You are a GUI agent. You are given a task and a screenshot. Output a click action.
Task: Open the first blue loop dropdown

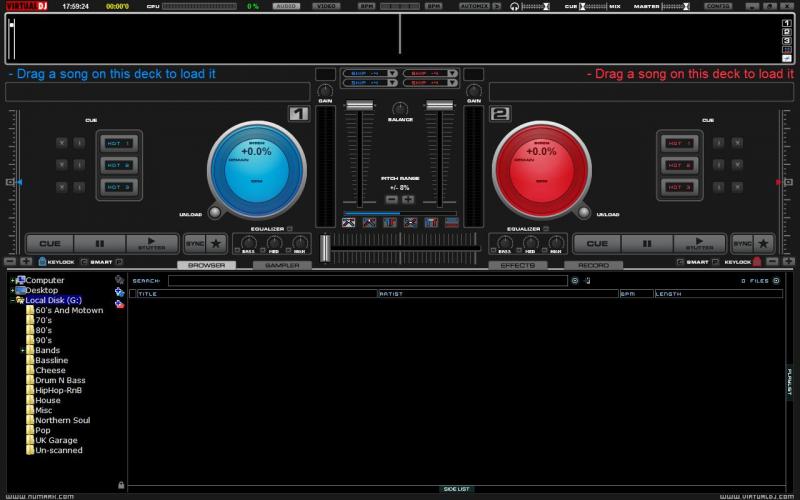(x=392, y=73)
